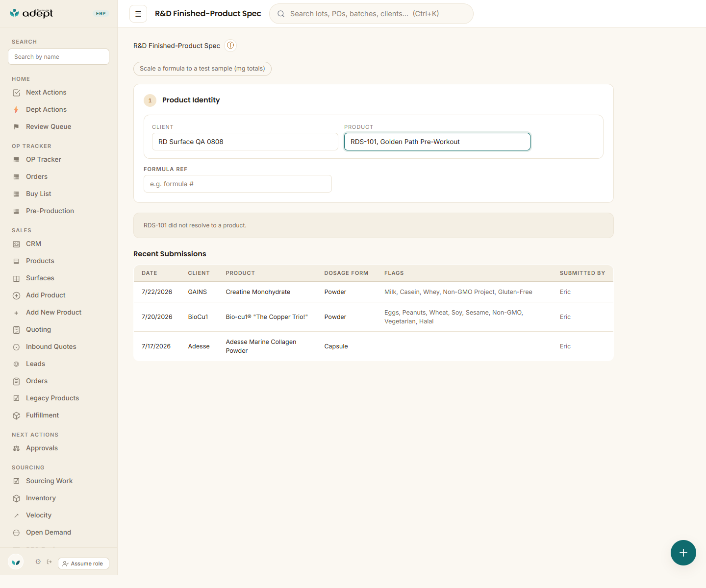Image resolution: width=706 pixels, height=588 pixels.
Task: Click the Leads target icon
Action: pos(16,364)
